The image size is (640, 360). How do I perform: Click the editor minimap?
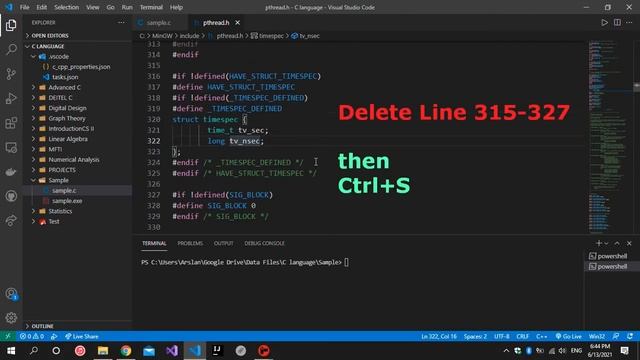pyautogui.click(x=610, y=137)
